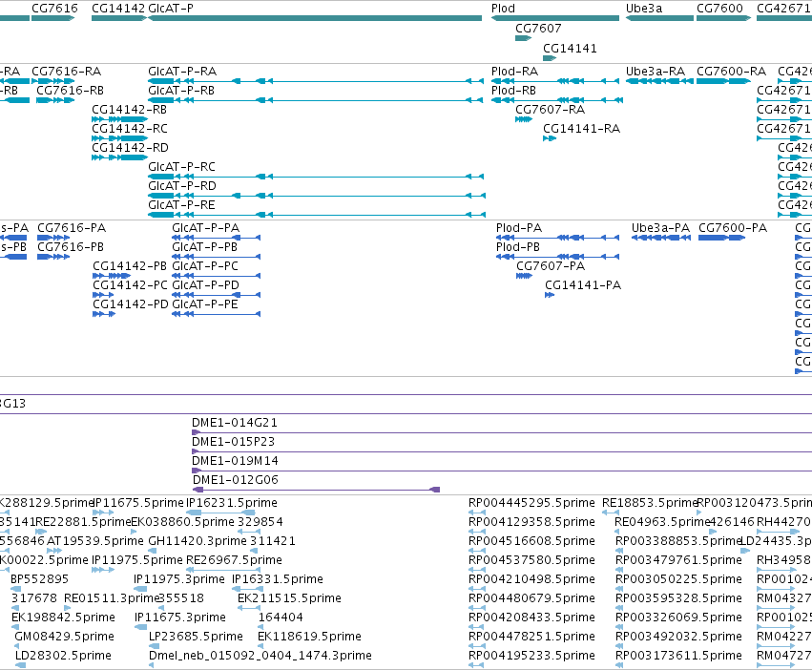Select the Ube3a gene feature
The width and height of the screenshot is (812, 670).
[659, 18]
